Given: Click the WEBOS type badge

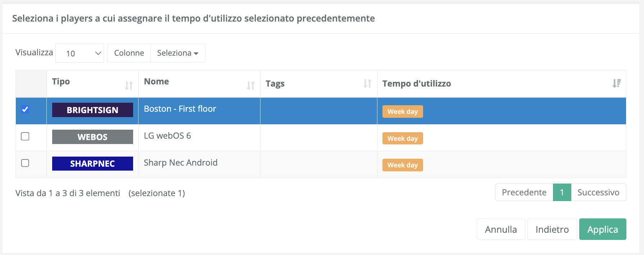Looking at the screenshot, I should 92,137.
